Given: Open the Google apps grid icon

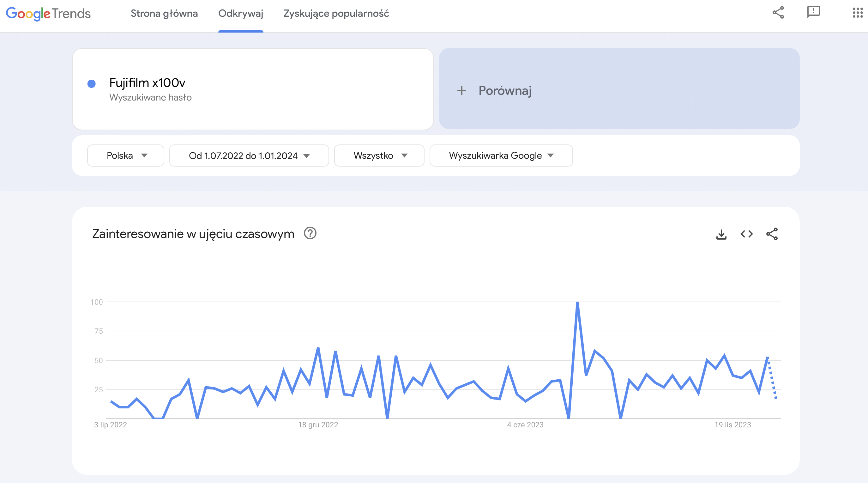Looking at the screenshot, I should (858, 12).
